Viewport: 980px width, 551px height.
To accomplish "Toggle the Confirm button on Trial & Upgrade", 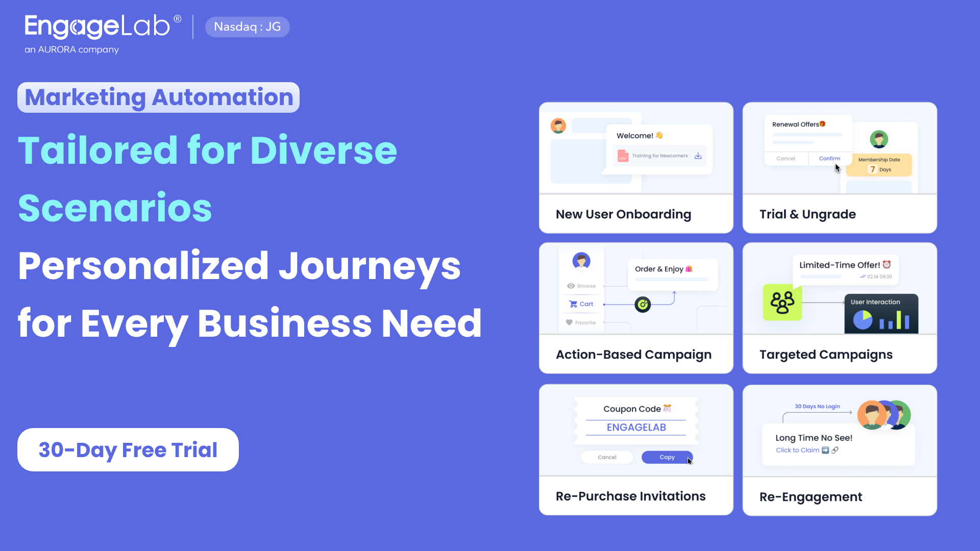I will [829, 158].
